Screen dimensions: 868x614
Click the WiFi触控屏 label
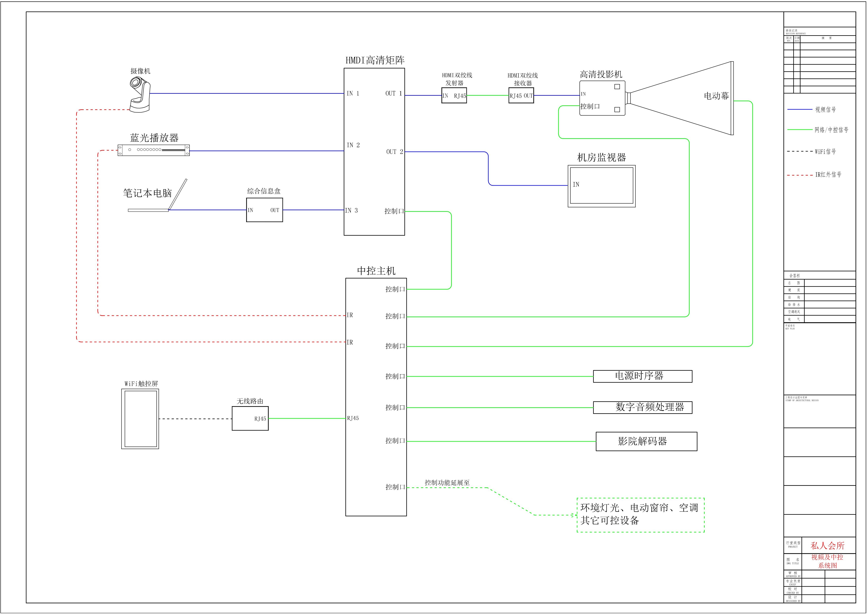[x=141, y=384]
